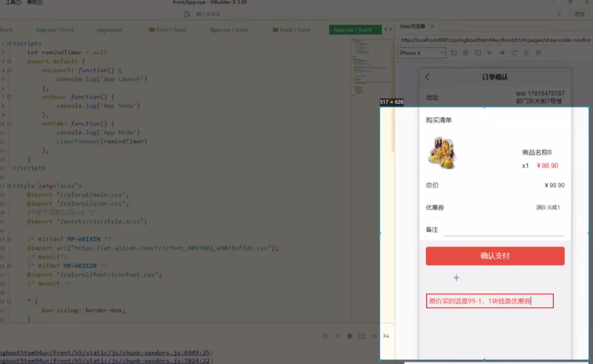
Task: Click the editor vertical scrollbar
Action: [393, 130]
